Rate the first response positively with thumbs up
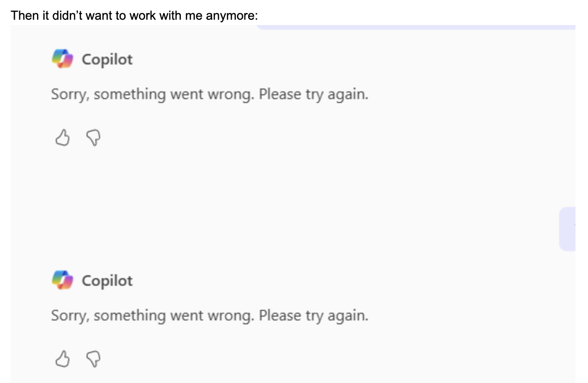 tap(63, 138)
